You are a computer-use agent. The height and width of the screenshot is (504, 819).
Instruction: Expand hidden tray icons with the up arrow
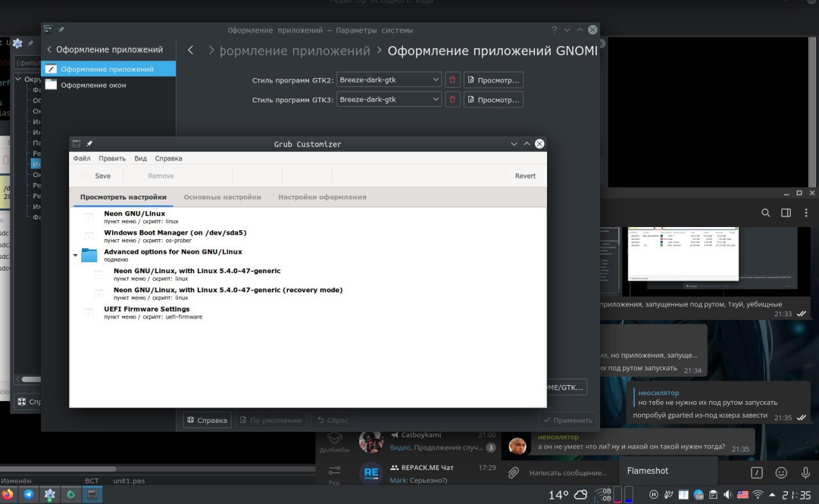pyautogui.click(x=772, y=494)
